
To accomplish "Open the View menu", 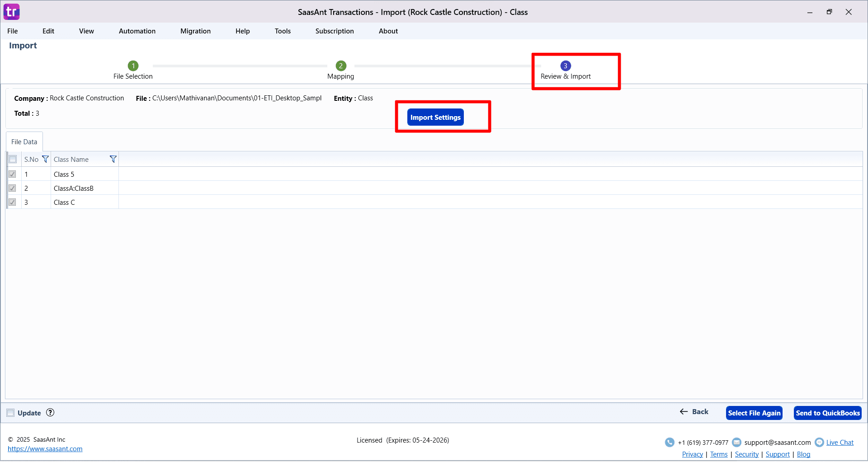I will click(x=86, y=31).
